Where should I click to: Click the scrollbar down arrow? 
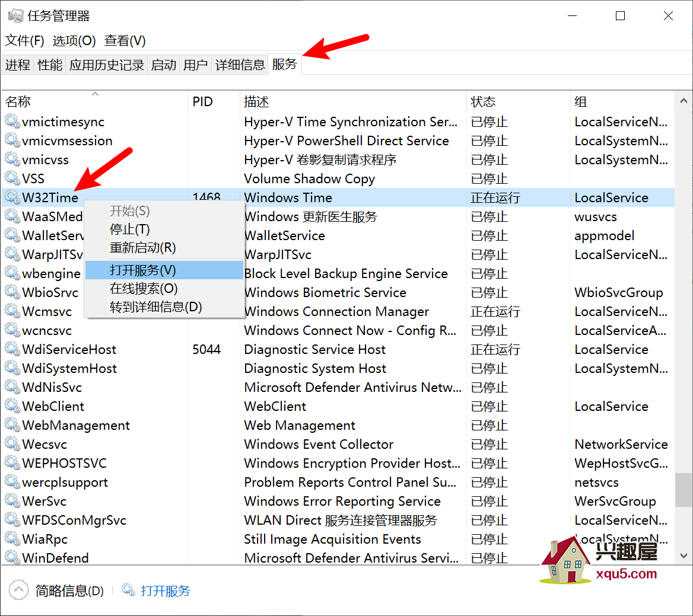pyautogui.click(x=684, y=556)
